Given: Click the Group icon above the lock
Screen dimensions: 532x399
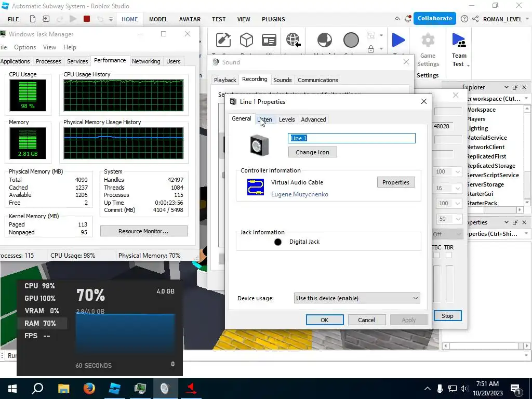Looking at the screenshot, I should click(x=371, y=35).
